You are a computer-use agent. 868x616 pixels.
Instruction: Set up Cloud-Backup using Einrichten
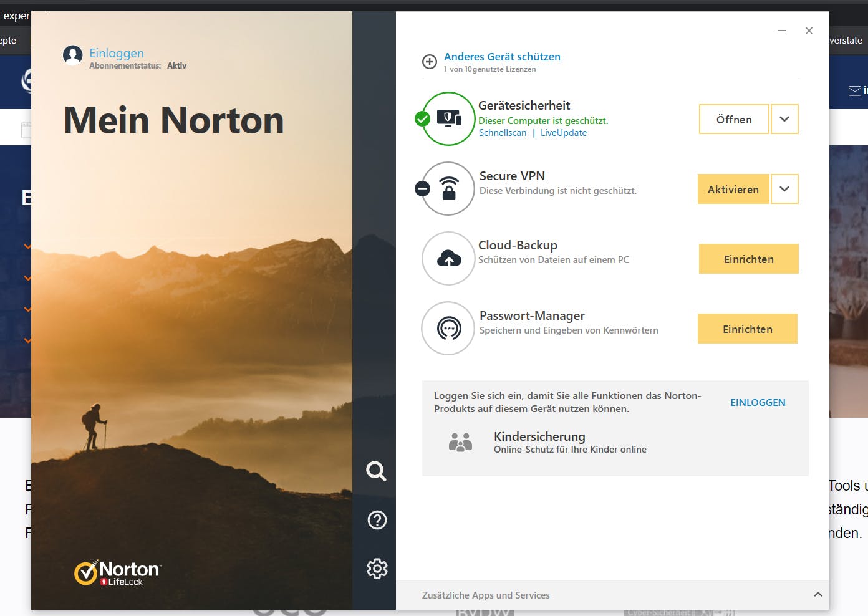[x=748, y=258]
